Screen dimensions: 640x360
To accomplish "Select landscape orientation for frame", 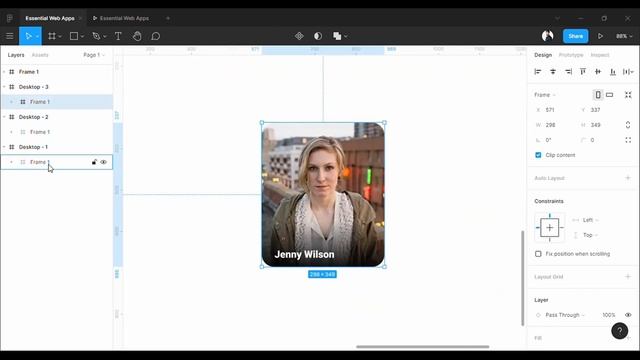I will 609,95.
